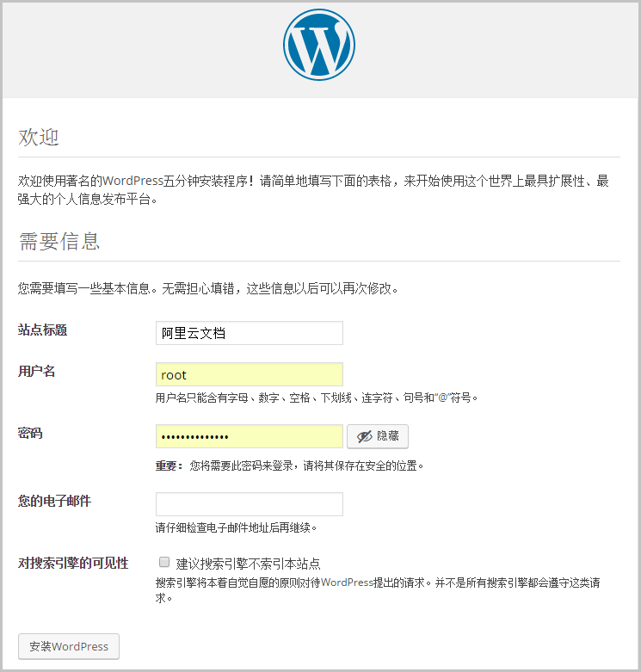Hide the password using 隐藏 button
Screen dimensions: 641x672
point(378,436)
